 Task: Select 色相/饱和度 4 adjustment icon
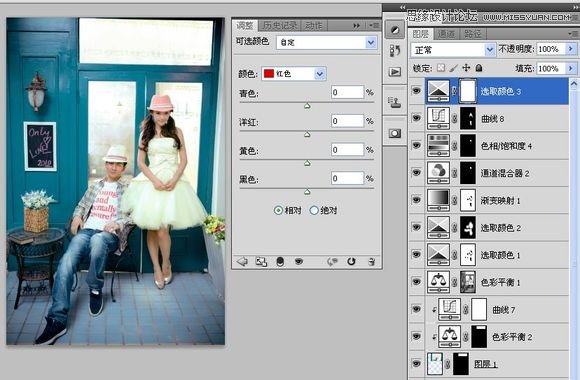coord(438,146)
